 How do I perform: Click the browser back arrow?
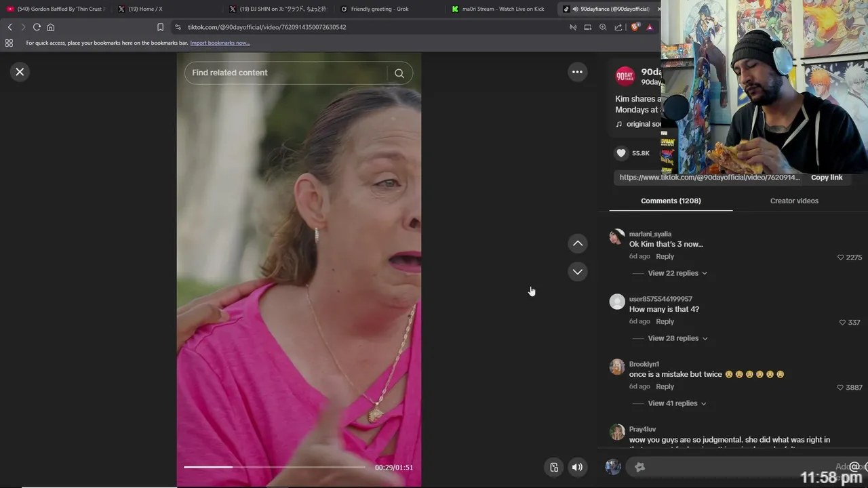(9, 27)
